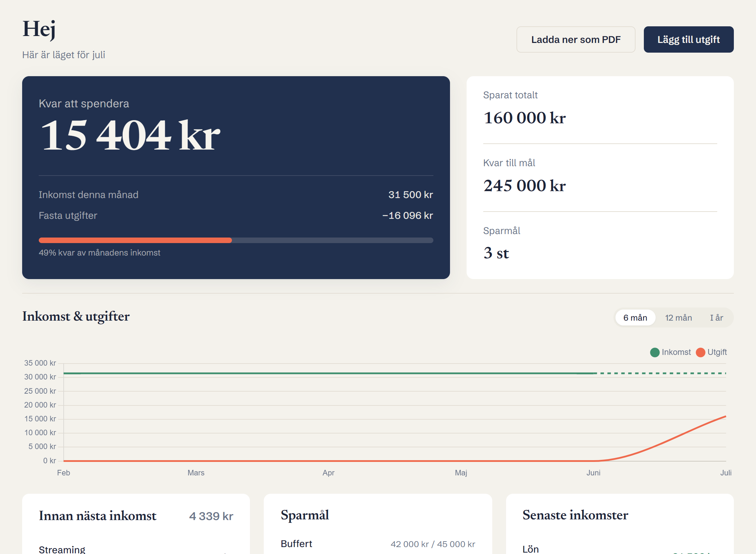Click the Juli label on chart axis
756x554 pixels.
click(x=726, y=473)
